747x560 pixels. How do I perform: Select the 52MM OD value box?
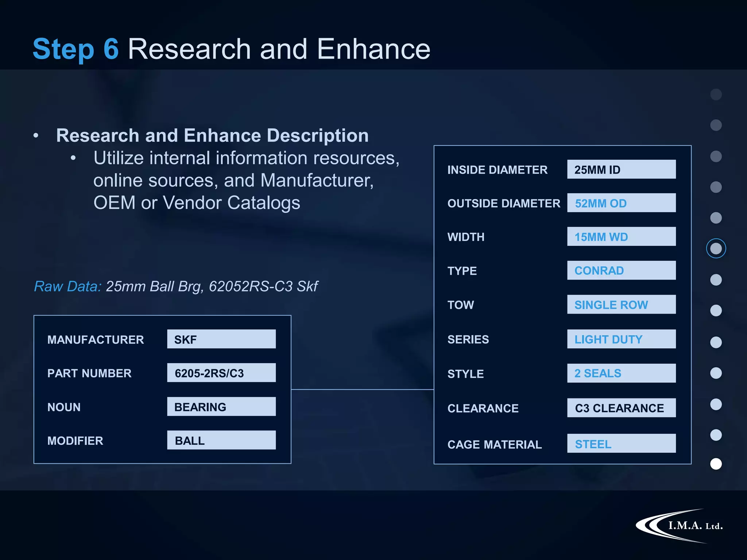pyautogui.click(x=621, y=203)
